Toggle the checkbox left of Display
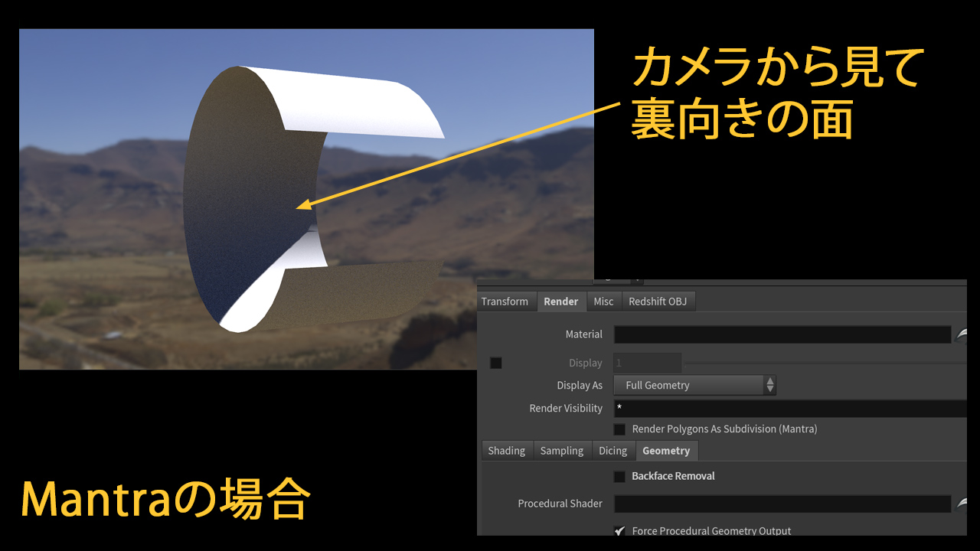 [x=496, y=363]
